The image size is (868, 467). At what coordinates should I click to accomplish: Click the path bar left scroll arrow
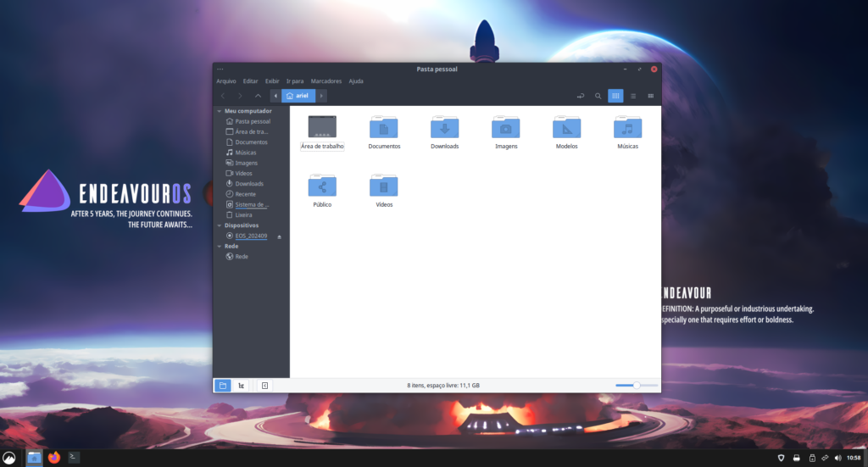[275, 96]
